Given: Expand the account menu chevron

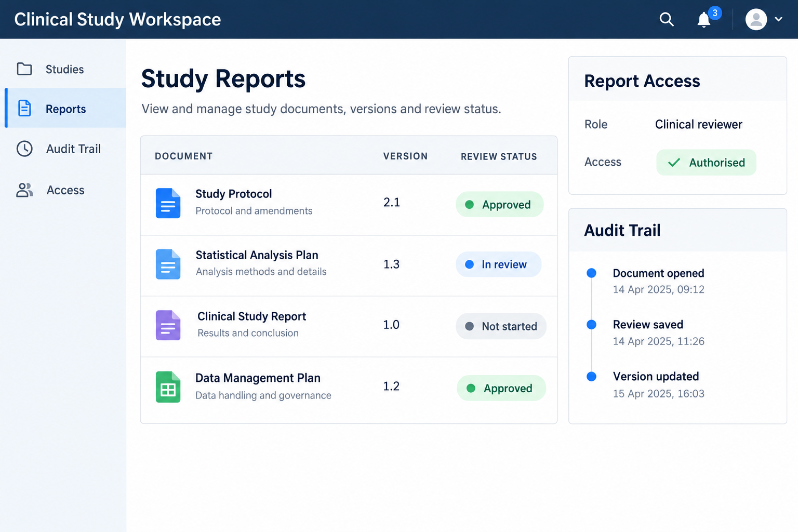Looking at the screenshot, I should click(x=778, y=20).
